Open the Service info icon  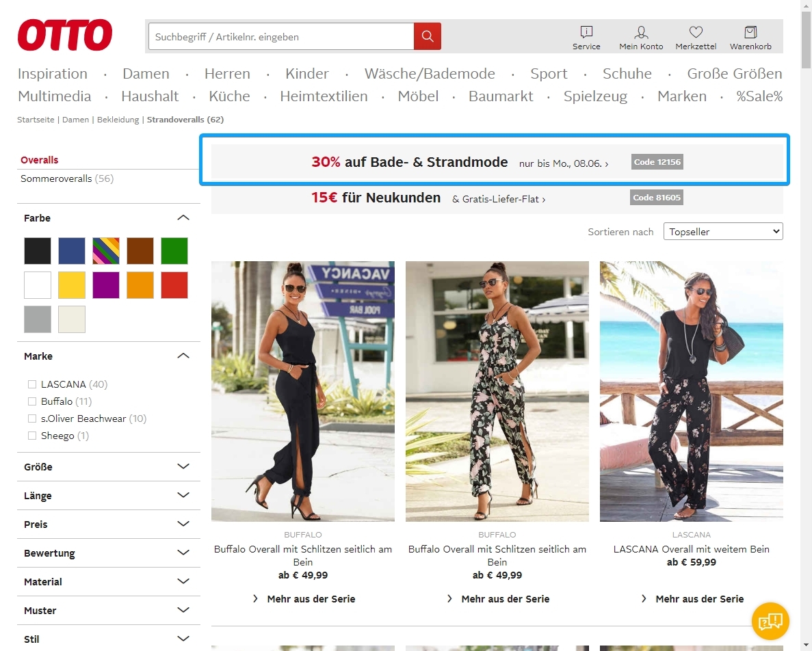pyautogui.click(x=586, y=32)
